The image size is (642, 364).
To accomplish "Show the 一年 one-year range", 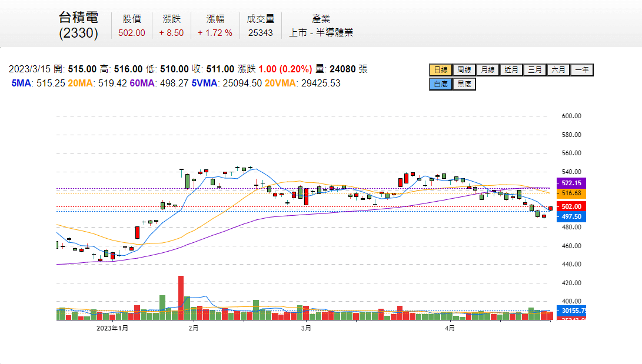I will (x=582, y=70).
